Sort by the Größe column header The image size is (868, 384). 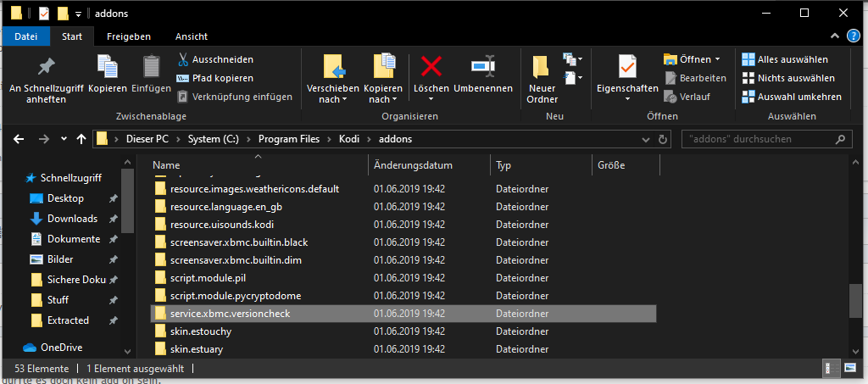(x=626, y=165)
